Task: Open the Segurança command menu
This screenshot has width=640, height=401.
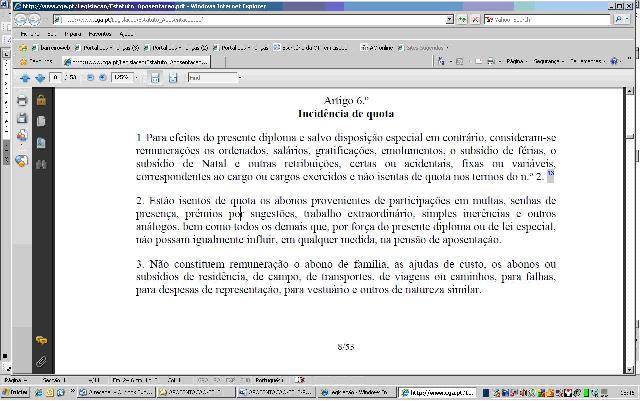Action: [548, 61]
